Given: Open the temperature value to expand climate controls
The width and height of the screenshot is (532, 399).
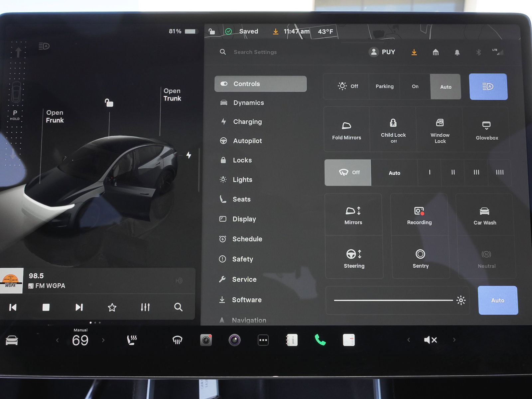Looking at the screenshot, I should click(x=80, y=340).
